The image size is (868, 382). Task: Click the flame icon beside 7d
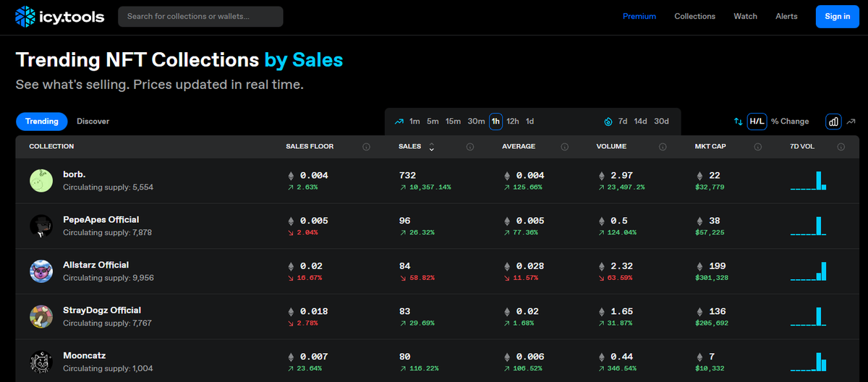click(x=608, y=122)
